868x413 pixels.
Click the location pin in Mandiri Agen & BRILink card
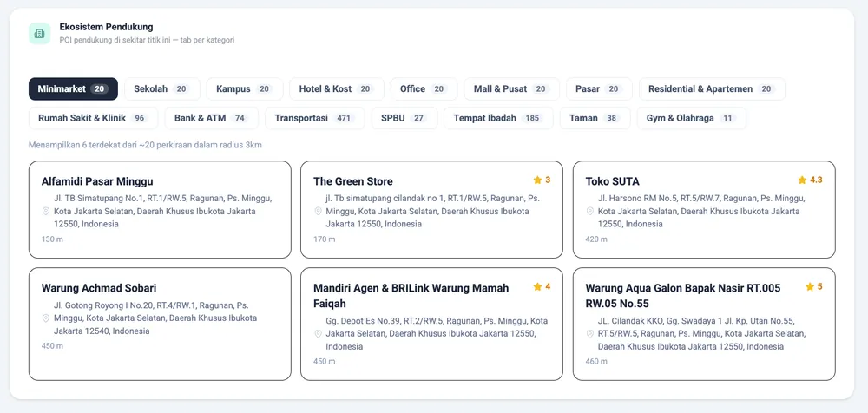[318, 334]
